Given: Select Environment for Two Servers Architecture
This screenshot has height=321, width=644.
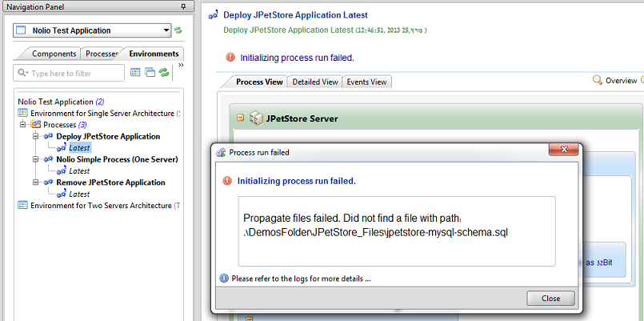Looking at the screenshot, I should tap(105, 206).
